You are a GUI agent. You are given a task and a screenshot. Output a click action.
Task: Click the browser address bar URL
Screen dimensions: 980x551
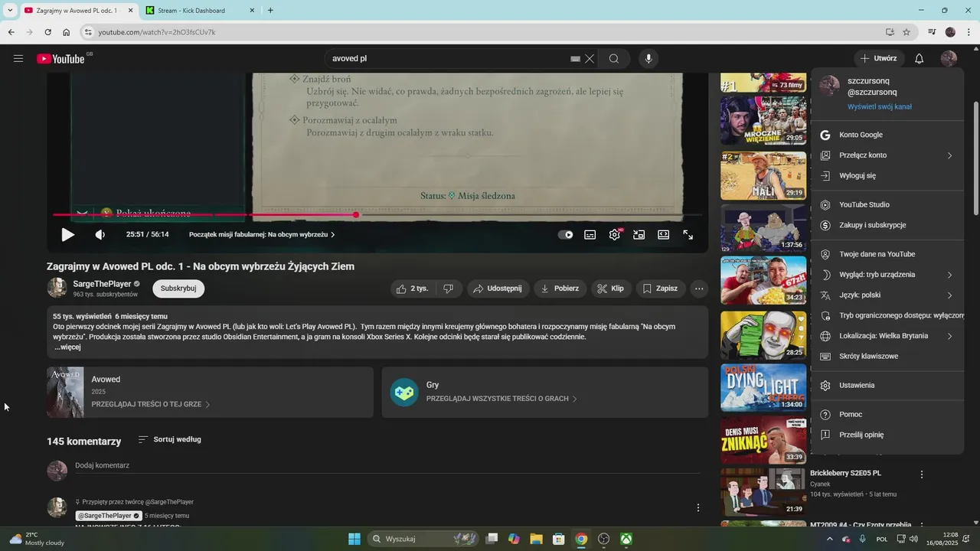[157, 32]
